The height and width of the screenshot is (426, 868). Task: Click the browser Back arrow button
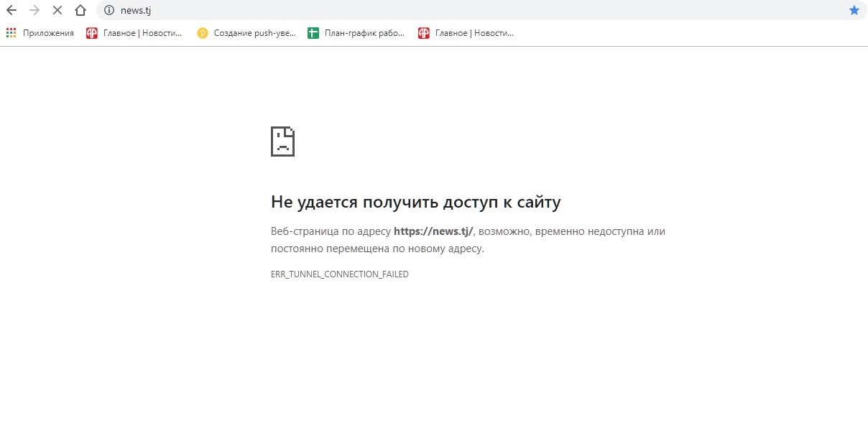coord(11,10)
